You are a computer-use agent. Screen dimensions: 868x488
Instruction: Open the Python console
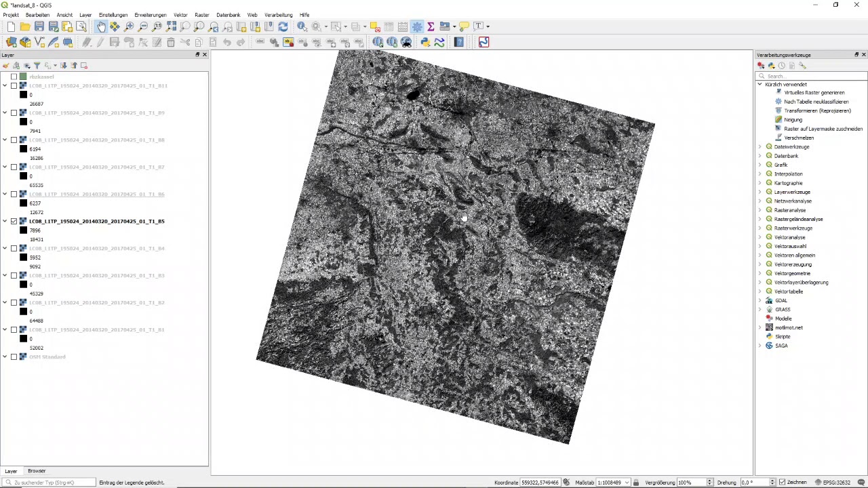(x=425, y=42)
